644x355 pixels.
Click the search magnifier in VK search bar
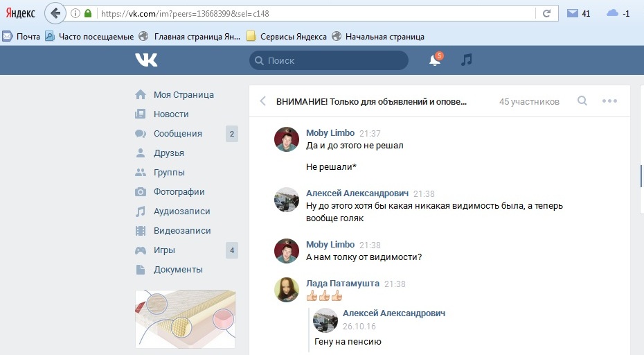pos(259,60)
